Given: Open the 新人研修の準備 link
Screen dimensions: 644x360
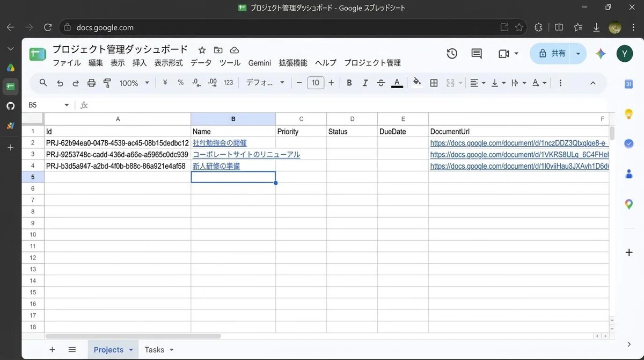Looking at the screenshot, I should tap(216, 167).
